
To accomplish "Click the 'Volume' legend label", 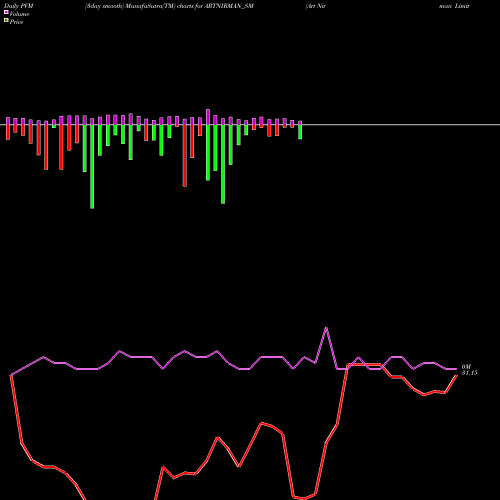I will click(x=19, y=14).
